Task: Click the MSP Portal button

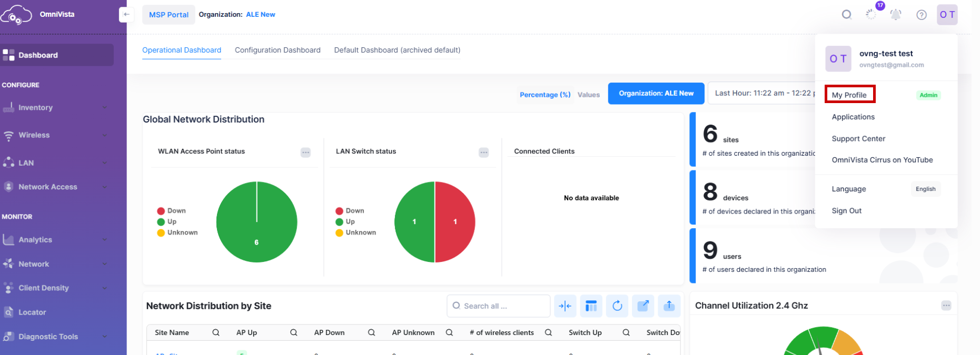Action: (x=169, y=15)
